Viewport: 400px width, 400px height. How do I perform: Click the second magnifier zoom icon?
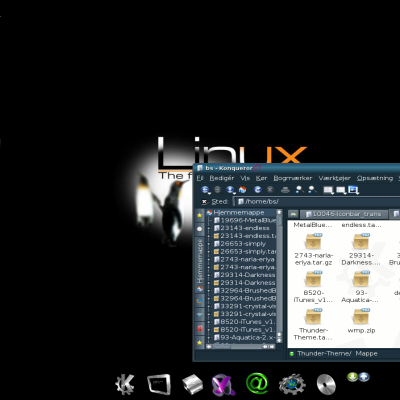(x=312, y=190)
